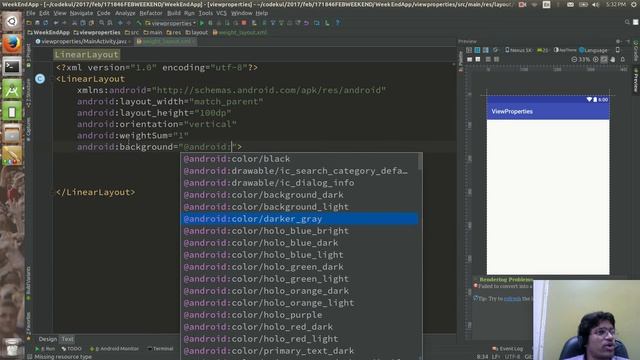Click the layout folder breadcrumb
This screenshot has height=360, width=640.
pyautogui.click(x=197, y=32)
